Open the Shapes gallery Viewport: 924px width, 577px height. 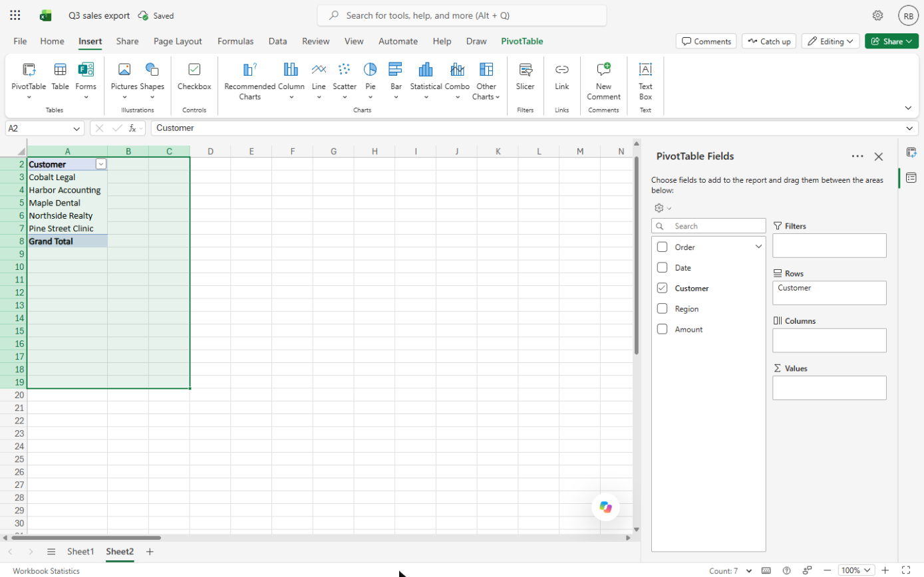tap(152, 80)
